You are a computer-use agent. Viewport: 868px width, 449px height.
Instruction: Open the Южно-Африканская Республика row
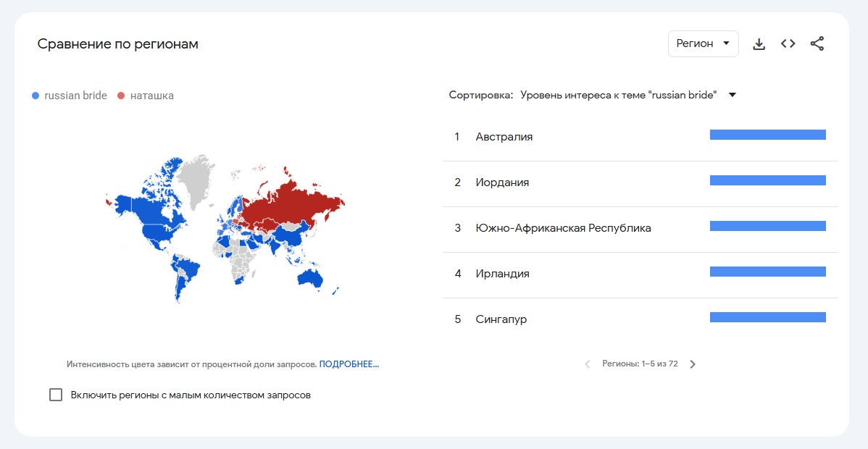[640, 228]
